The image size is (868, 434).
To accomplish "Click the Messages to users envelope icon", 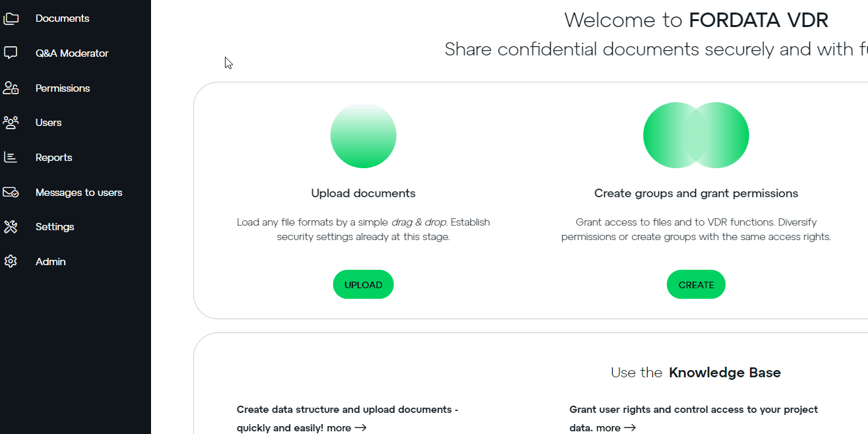I will coord(11,192).
